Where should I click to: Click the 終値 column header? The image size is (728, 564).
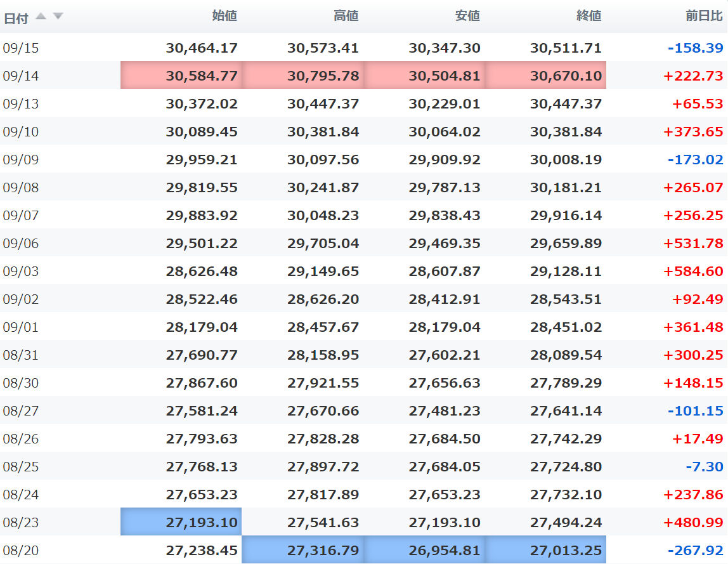[589, 16]
